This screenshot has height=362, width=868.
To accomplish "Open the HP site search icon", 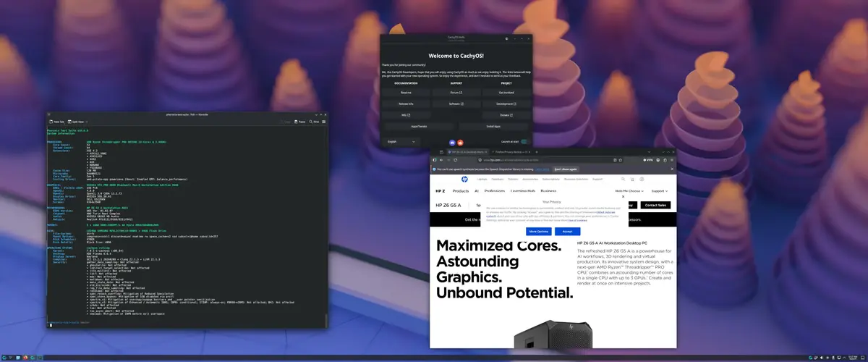I will (x=623, y=179).
